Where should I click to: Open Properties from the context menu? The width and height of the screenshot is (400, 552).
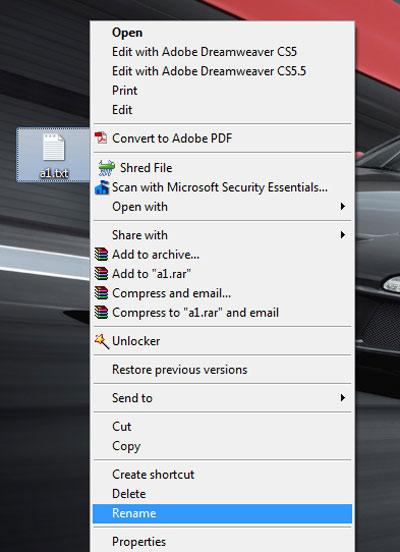222,542
